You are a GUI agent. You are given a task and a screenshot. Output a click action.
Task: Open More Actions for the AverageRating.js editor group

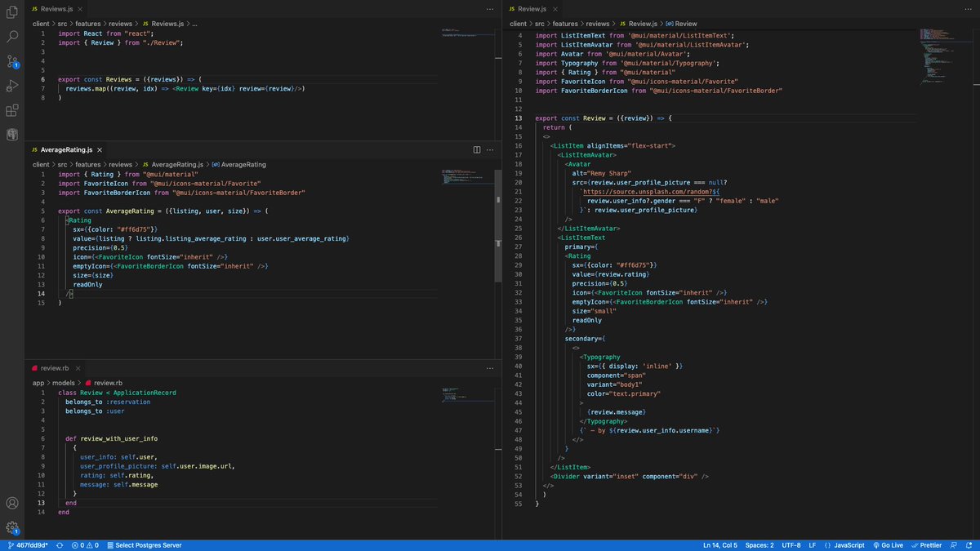click(490, 150)
